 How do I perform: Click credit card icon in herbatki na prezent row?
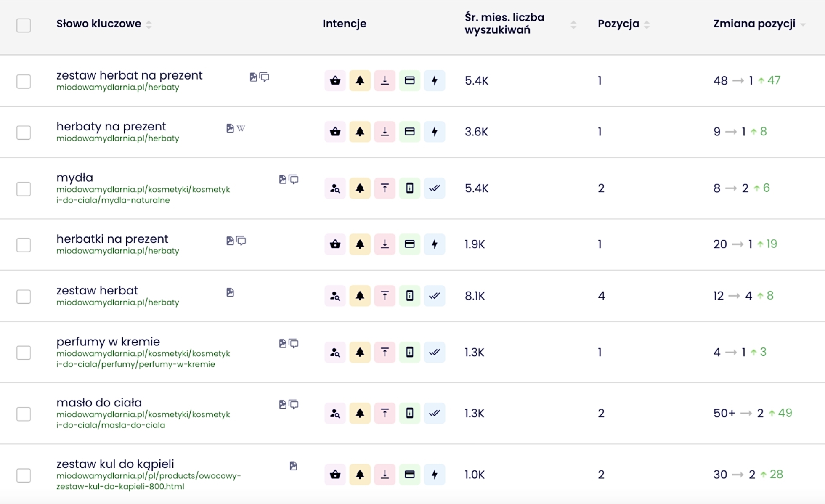click(409, 244)
